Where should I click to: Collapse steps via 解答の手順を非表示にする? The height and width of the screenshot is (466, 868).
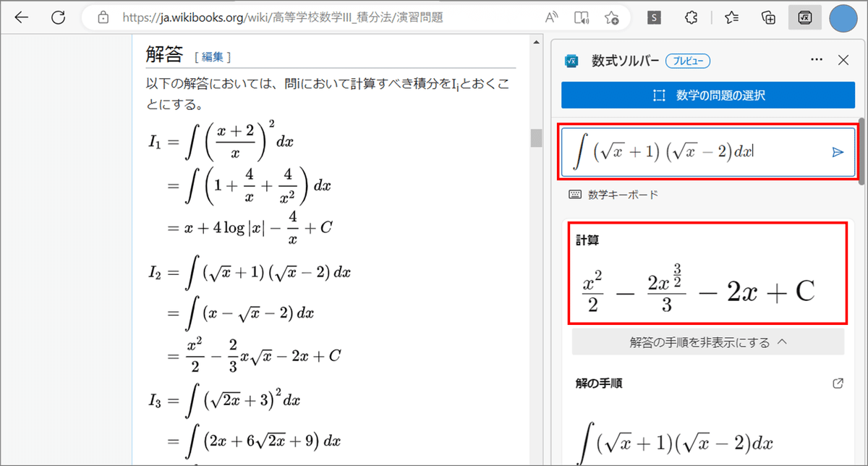[707, 342]
